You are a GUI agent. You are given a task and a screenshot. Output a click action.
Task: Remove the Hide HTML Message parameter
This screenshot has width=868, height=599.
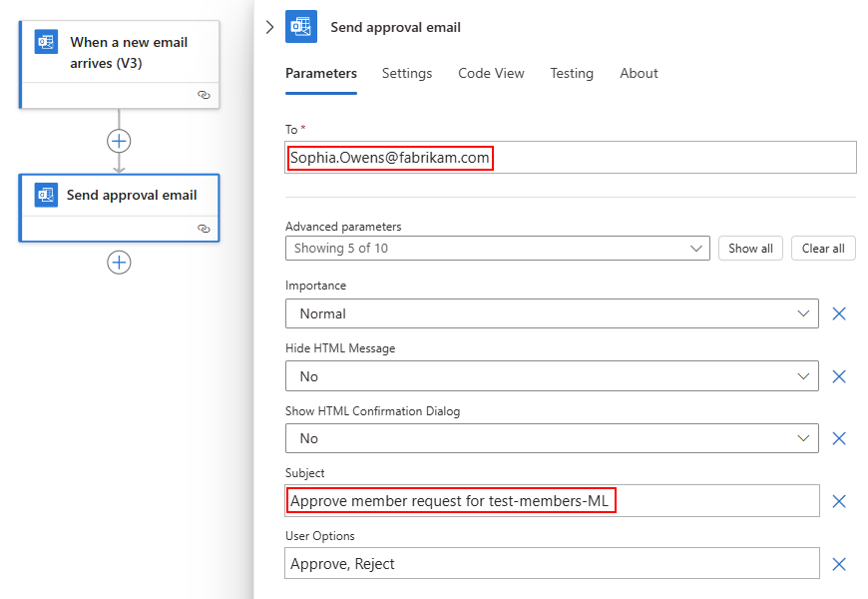coord(839,376)
